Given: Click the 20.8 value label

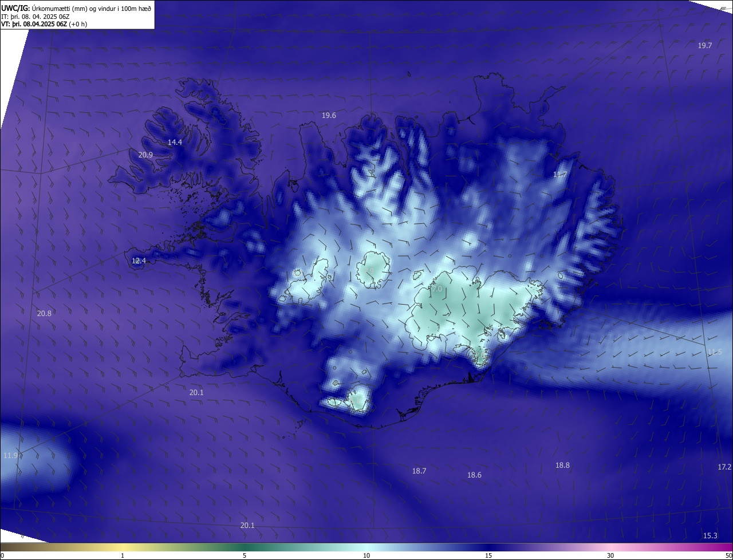Looking at the screenshot, I should (x=44, y=313).
